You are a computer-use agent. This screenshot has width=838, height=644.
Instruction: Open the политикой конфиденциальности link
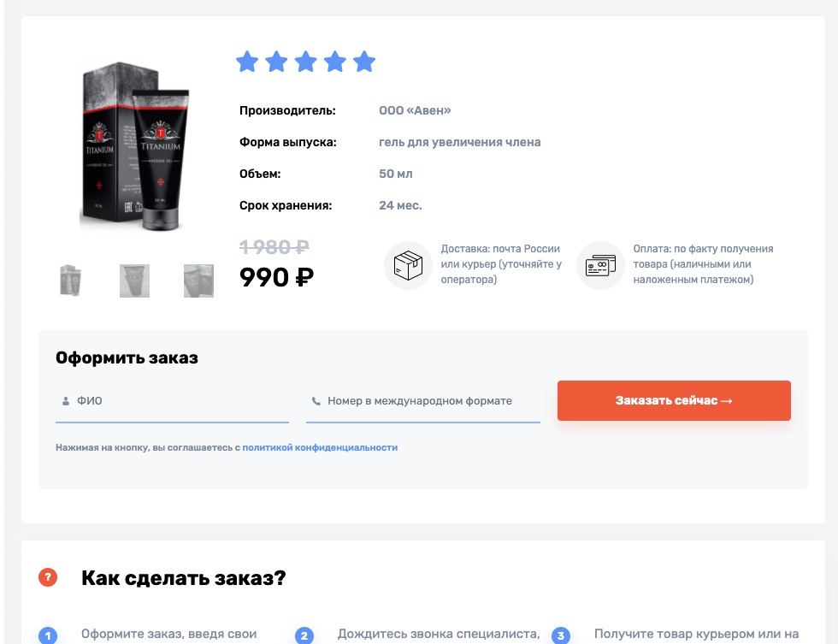[x=320, y=447]
